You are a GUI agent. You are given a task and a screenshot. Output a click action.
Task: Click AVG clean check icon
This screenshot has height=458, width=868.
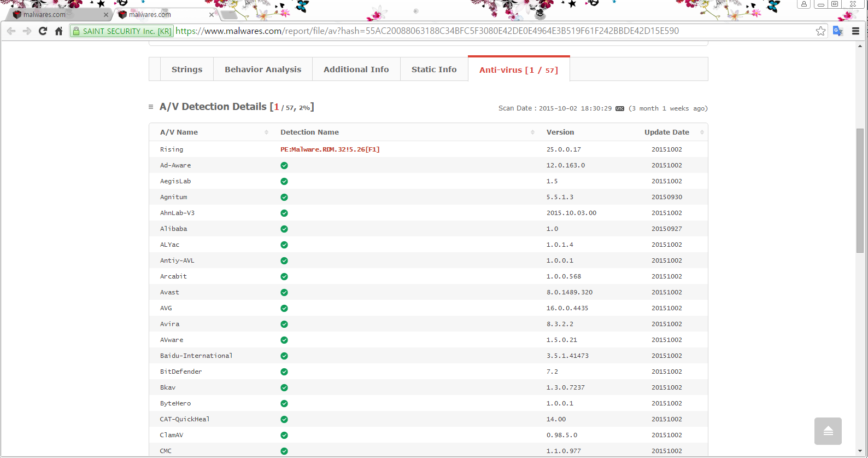tap(284, 308)
